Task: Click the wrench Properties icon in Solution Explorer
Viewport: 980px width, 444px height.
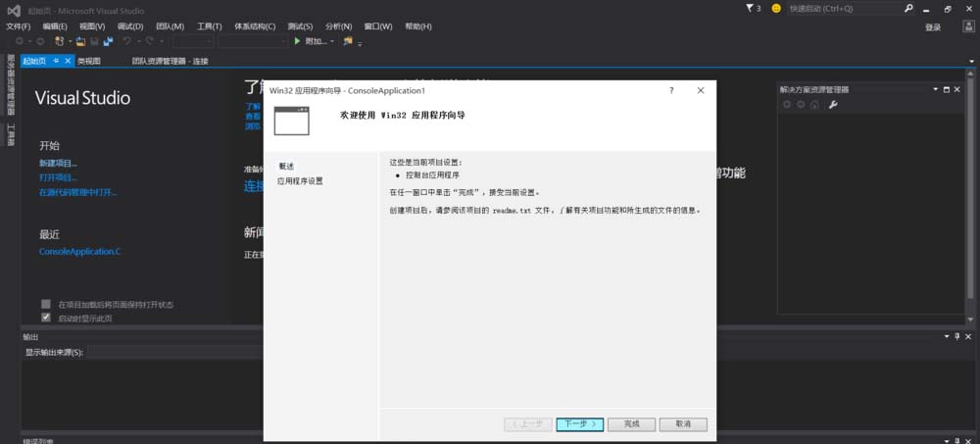Action: point(832,105)
